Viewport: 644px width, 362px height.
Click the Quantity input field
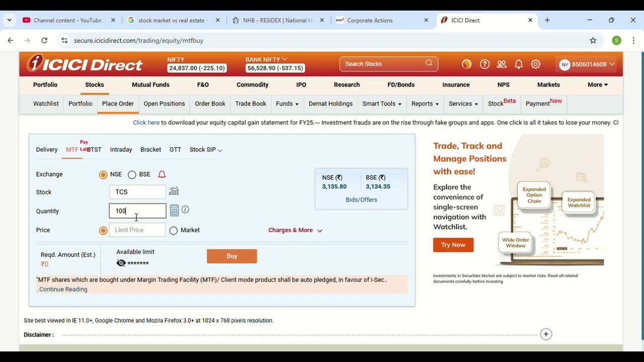point(137,211)
